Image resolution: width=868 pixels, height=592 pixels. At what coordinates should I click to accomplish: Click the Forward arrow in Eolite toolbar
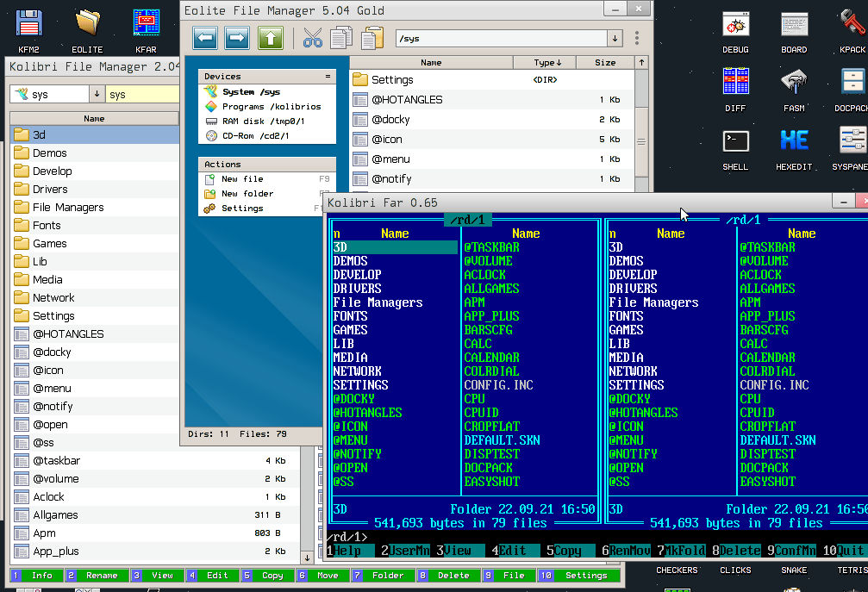pos(237,38)
